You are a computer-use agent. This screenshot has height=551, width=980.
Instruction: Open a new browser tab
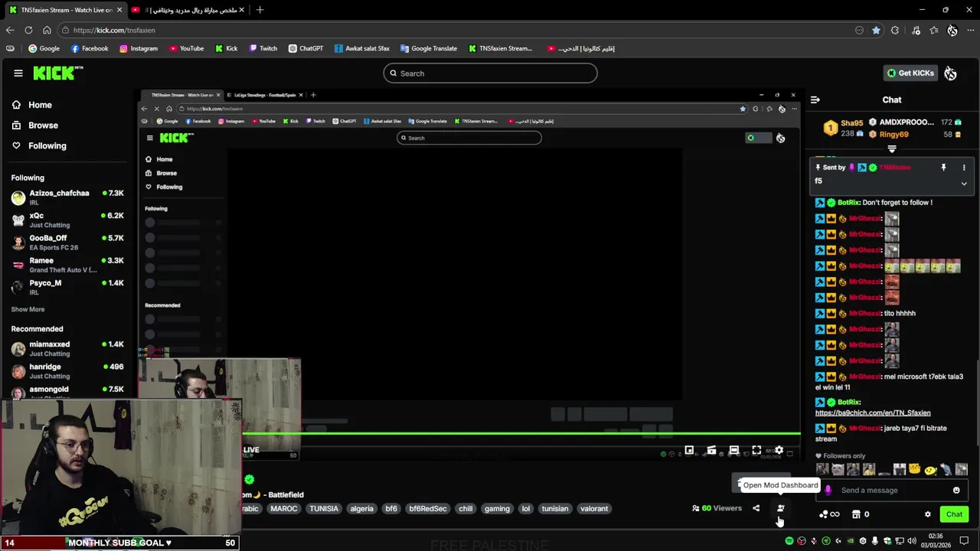[x=260, y=10]
